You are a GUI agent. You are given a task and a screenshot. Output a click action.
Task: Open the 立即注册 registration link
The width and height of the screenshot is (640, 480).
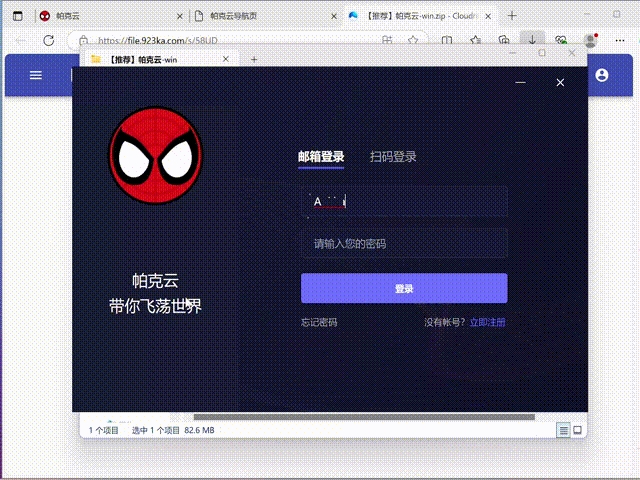487,323
